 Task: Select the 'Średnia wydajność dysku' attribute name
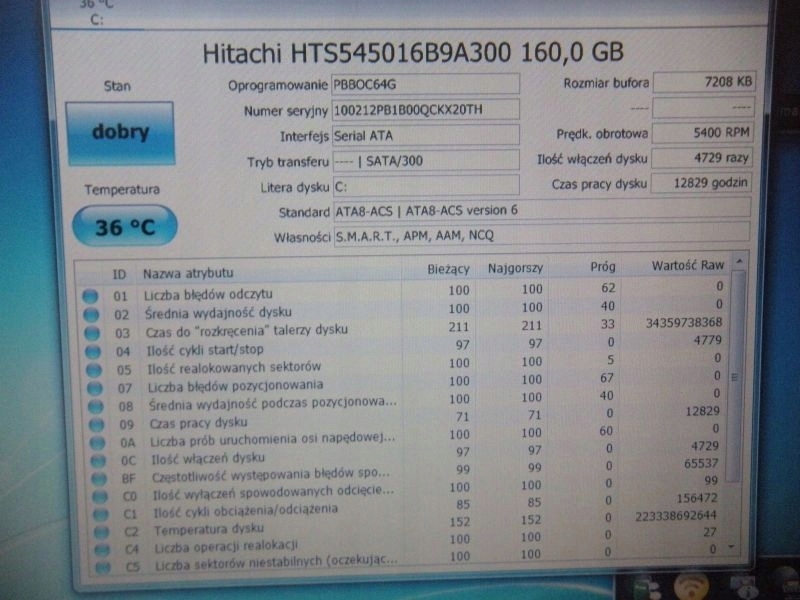[218, 312]
